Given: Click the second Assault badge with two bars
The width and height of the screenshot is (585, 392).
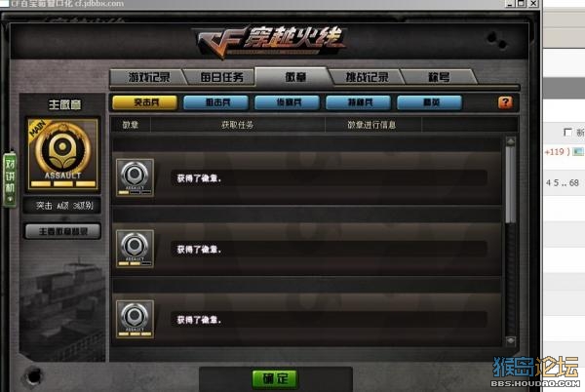Looking at the screenshot, I should click(135, 249).
